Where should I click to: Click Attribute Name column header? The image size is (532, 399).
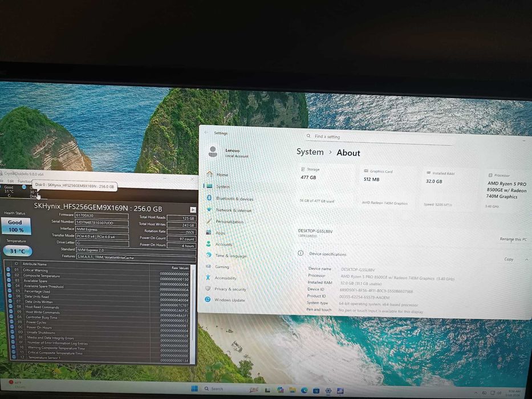click(x=35, y=264)
